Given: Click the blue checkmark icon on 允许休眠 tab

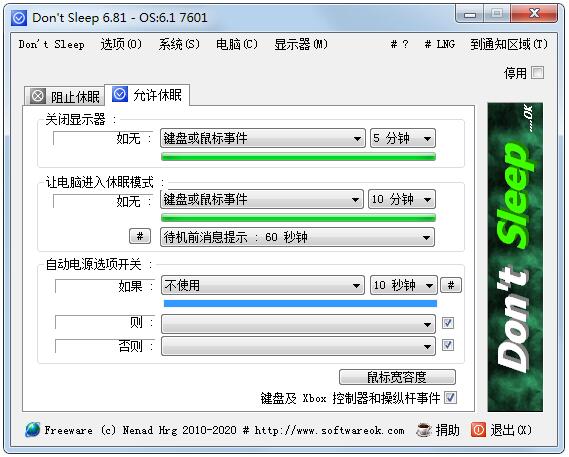Looking at the screenshot, I should [120, 94].
